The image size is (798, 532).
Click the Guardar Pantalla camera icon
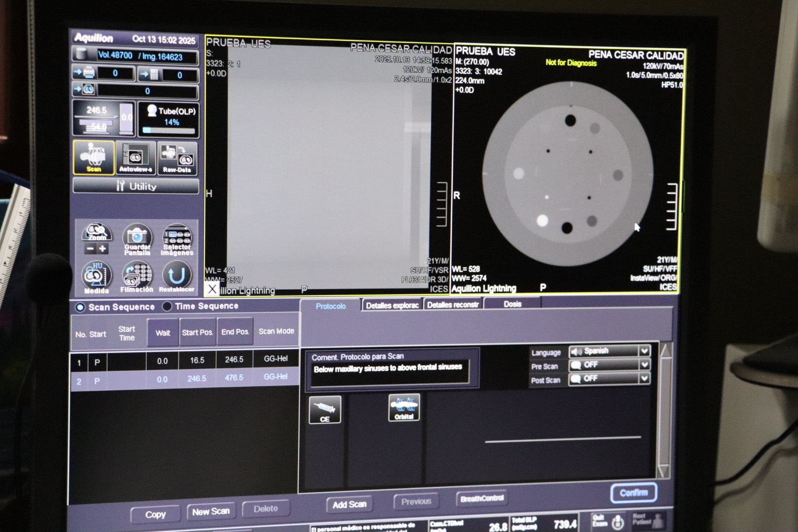coord(137,239)
